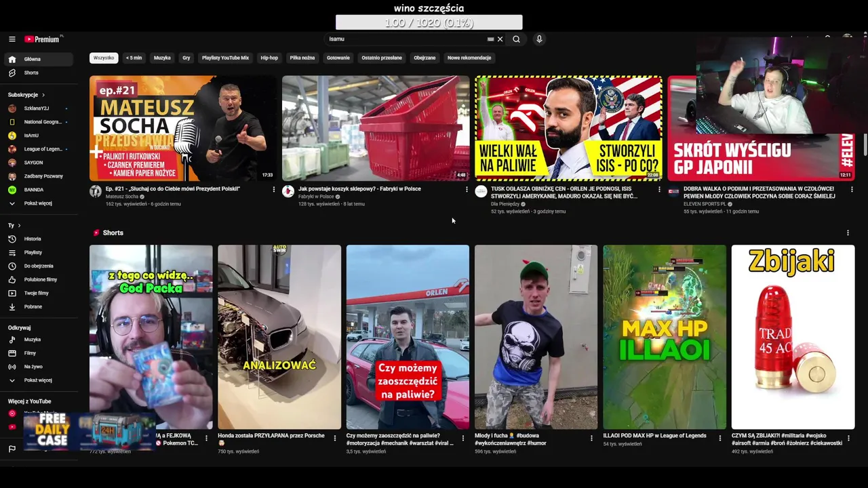Open Mateusz Socha ep.#21 video thumbnail
Viewport: 868px width, 488px height.
pyautogui.click(x=183, y=128)
